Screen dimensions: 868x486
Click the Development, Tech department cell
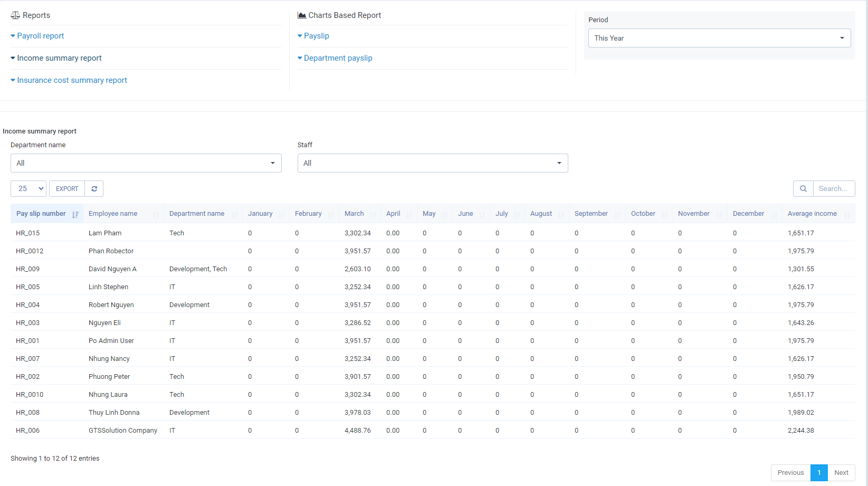coord(198,269)
